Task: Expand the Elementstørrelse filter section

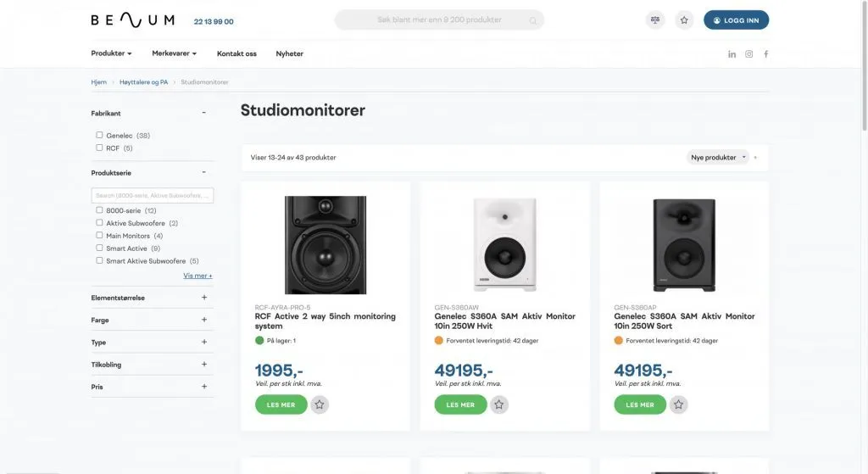Action: pos(204,298)
